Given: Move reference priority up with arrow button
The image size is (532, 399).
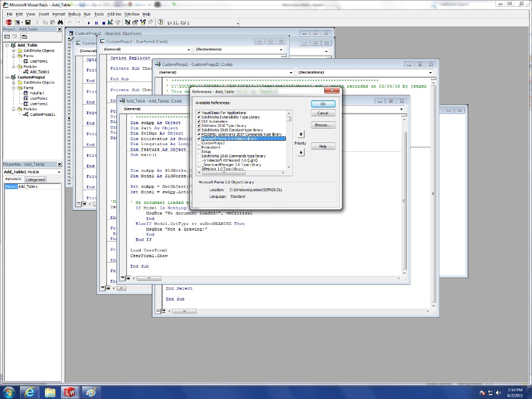Looking at the screenshot, I should pos(301,134).
